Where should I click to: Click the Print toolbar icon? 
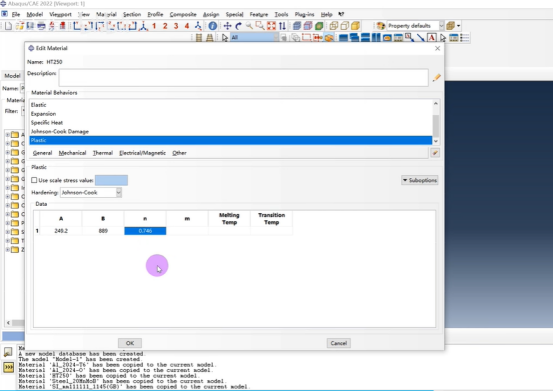tap(41, 26)
